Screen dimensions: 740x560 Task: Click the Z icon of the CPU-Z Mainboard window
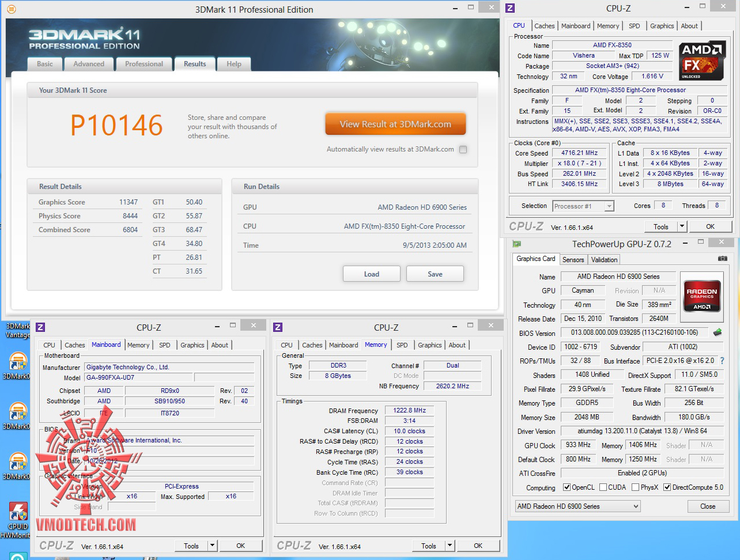(x=40, y=327)
